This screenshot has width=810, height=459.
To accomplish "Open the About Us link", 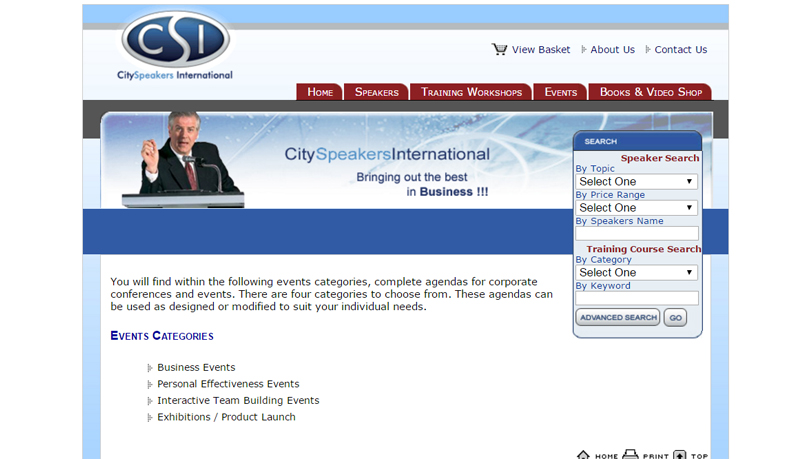I will pos(612,49).
